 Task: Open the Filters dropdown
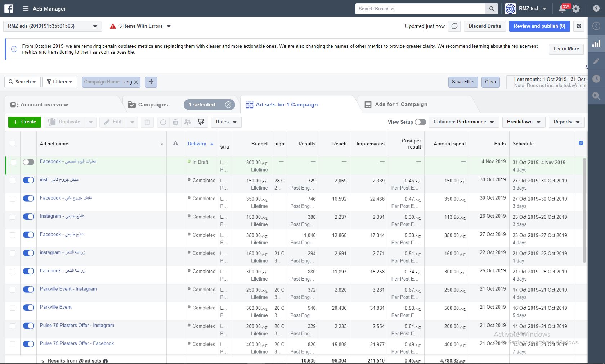pos(60,82)
